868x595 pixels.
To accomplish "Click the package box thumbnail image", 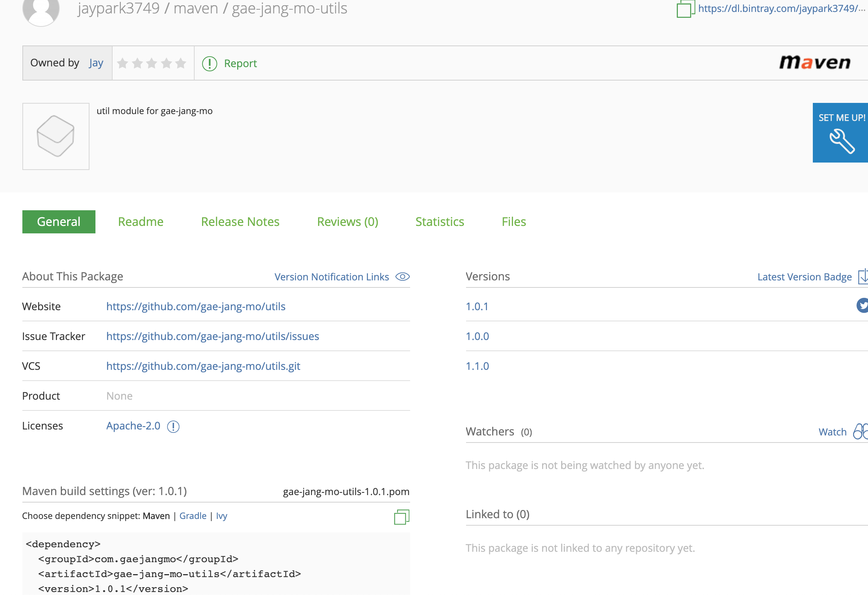I will 56,136.
